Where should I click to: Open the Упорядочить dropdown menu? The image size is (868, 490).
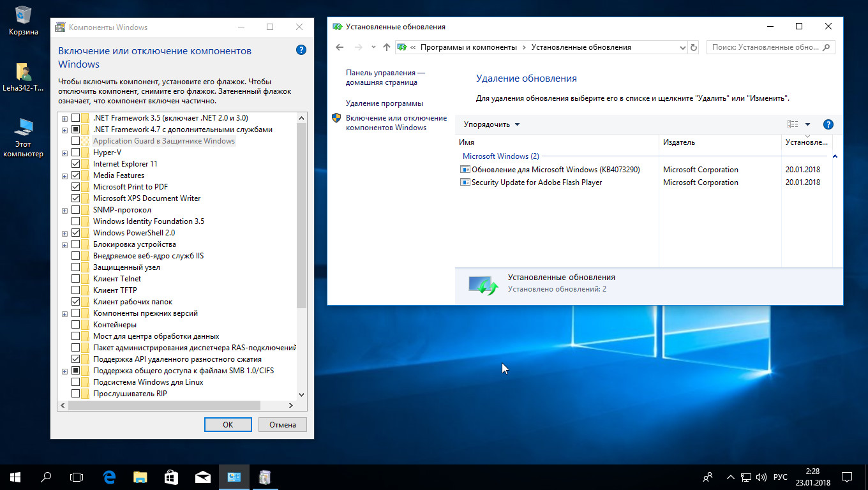pos(491,124)
